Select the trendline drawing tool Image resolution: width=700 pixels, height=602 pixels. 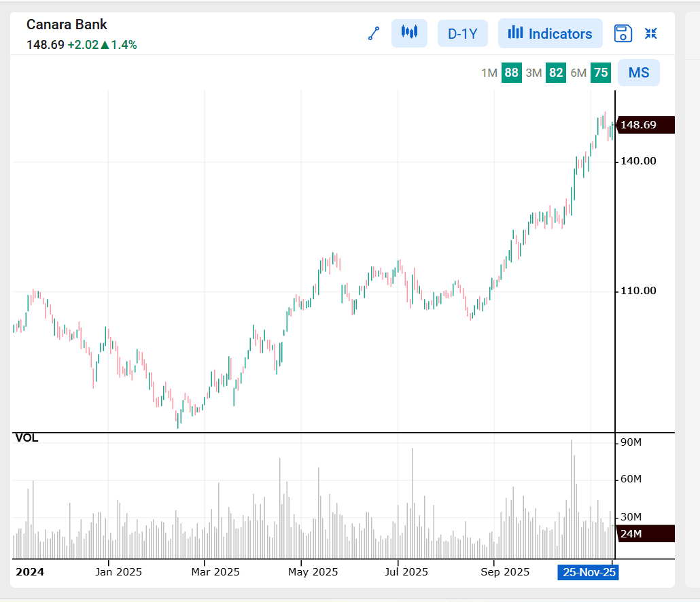pyautogui.click(x=374, y=33)
